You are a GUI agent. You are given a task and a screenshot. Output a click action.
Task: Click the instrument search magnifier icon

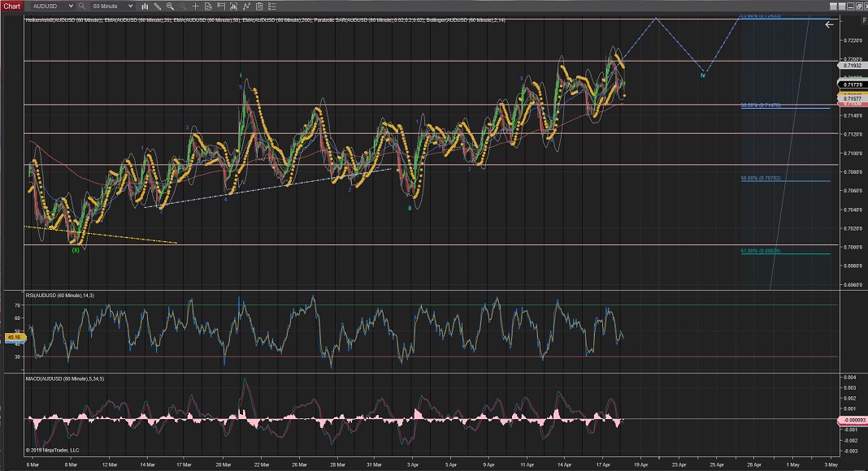[82, 6]
